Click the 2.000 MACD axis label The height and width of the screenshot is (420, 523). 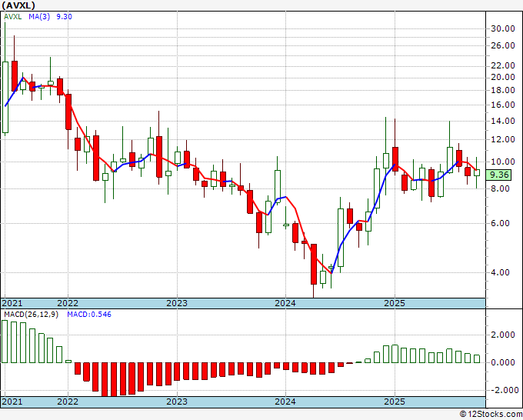(502, 335)
